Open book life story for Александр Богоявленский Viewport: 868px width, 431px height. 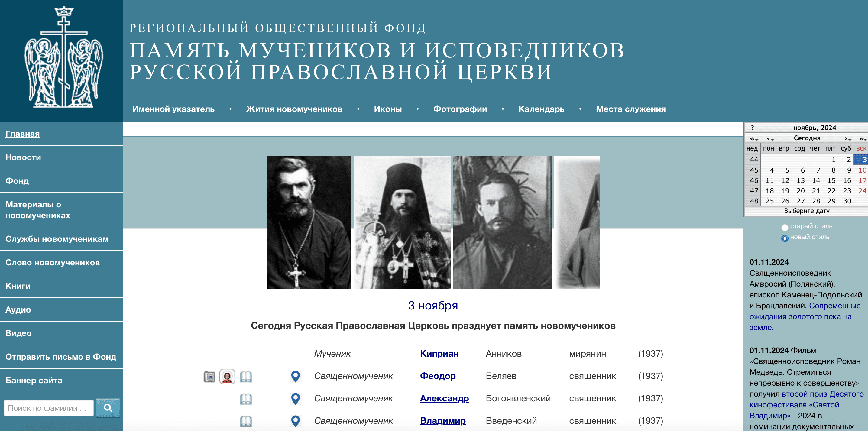coord(246,399)
